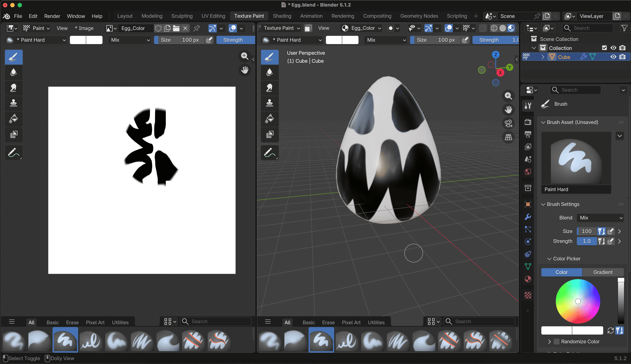Image resolution: width=631 pixels, height=364 pixels.
Task: Select Annotate tool in image editor toolbar
Action: [x=14, y=153]
